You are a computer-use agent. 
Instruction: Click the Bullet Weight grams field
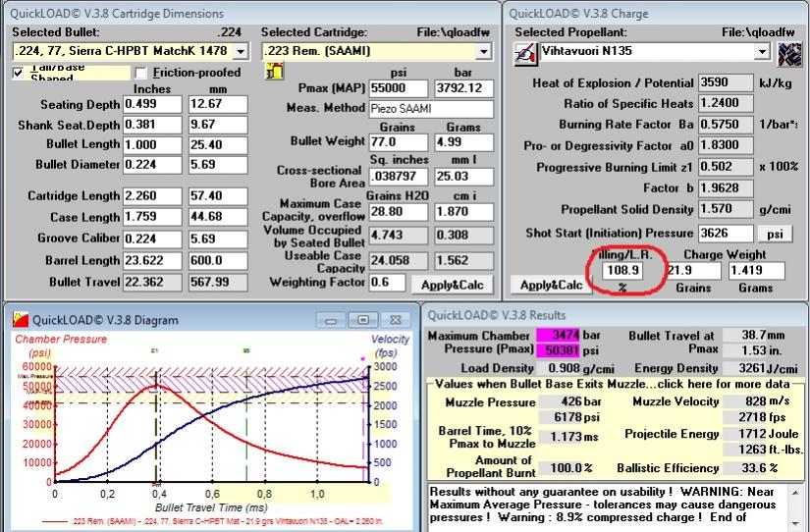463,142
